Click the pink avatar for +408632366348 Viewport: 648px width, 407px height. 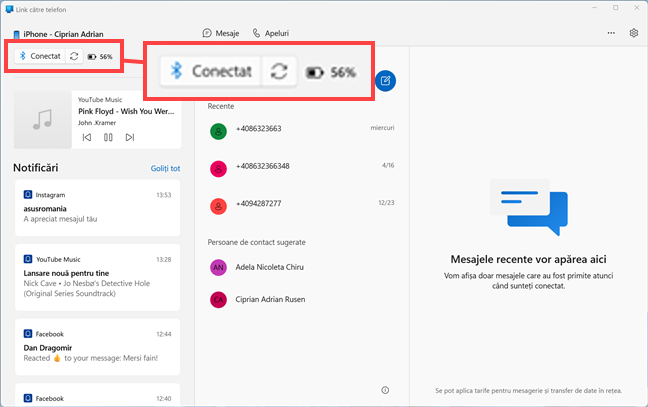coord(218,169)
